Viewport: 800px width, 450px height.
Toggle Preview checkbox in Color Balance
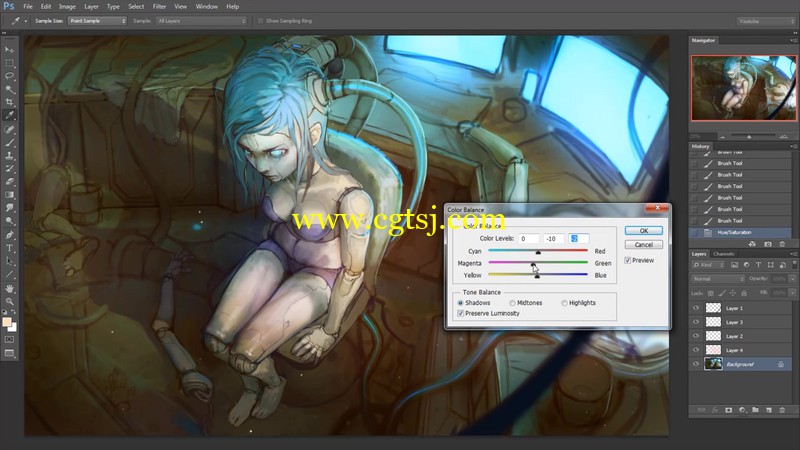pos(628,260)
